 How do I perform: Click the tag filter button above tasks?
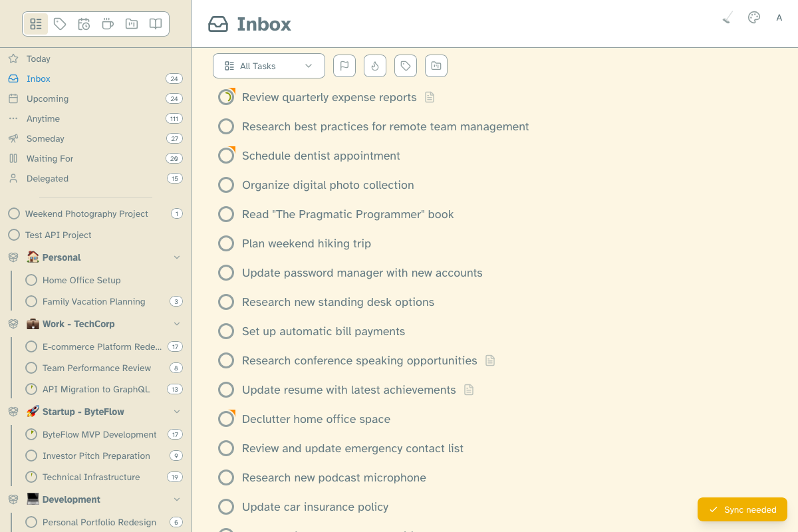pyautogui.click(x=406, y=66)
